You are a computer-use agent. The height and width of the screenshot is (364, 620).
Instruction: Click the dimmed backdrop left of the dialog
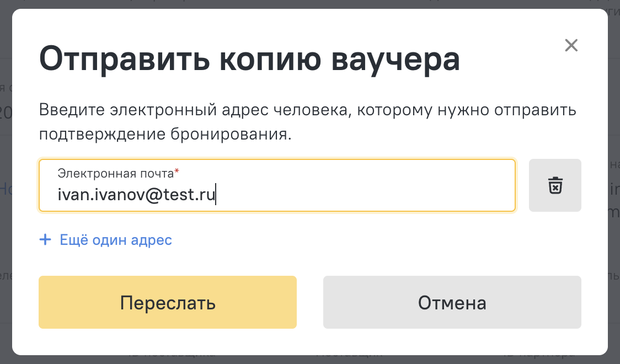click(x=6, y=182)
